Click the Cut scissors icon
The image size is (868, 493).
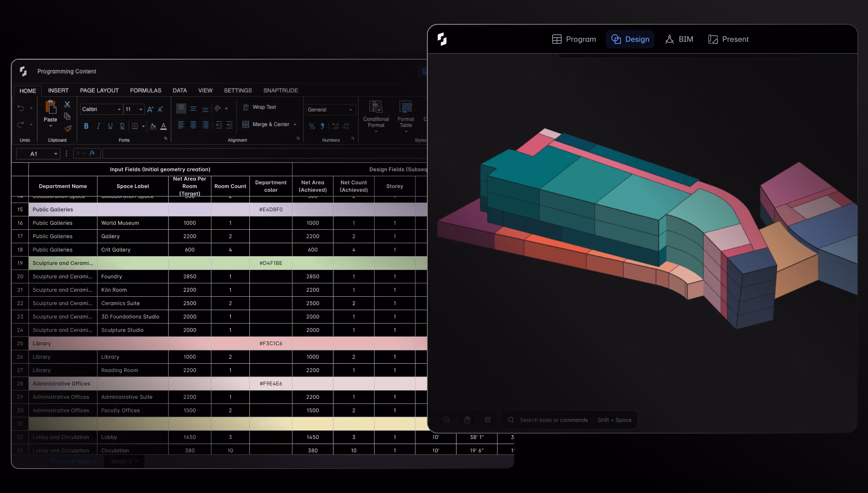click(67, 105)
